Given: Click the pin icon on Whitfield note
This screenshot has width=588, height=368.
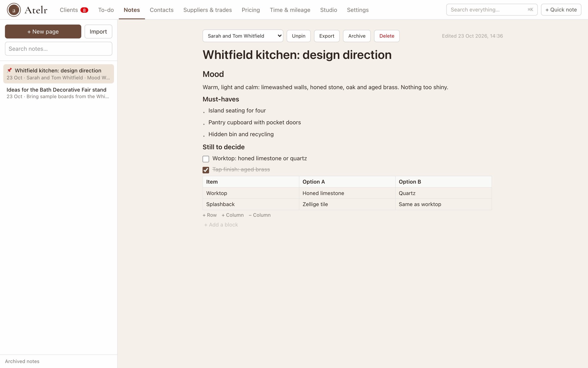Looking at the screenshot, I should pos(9,70).
